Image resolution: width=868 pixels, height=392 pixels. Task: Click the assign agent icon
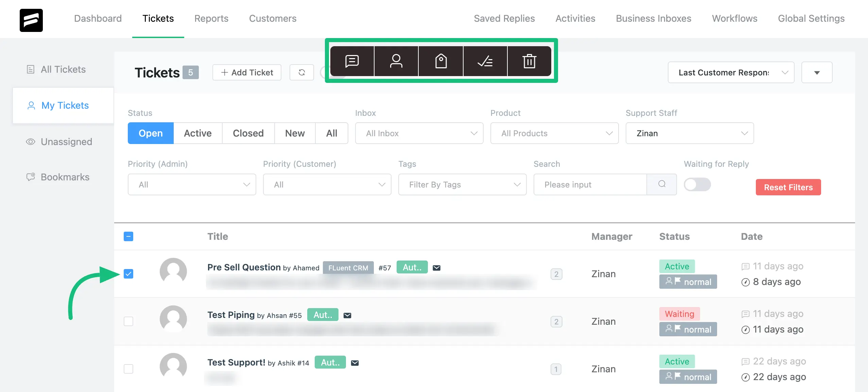[x=396, y=61]
